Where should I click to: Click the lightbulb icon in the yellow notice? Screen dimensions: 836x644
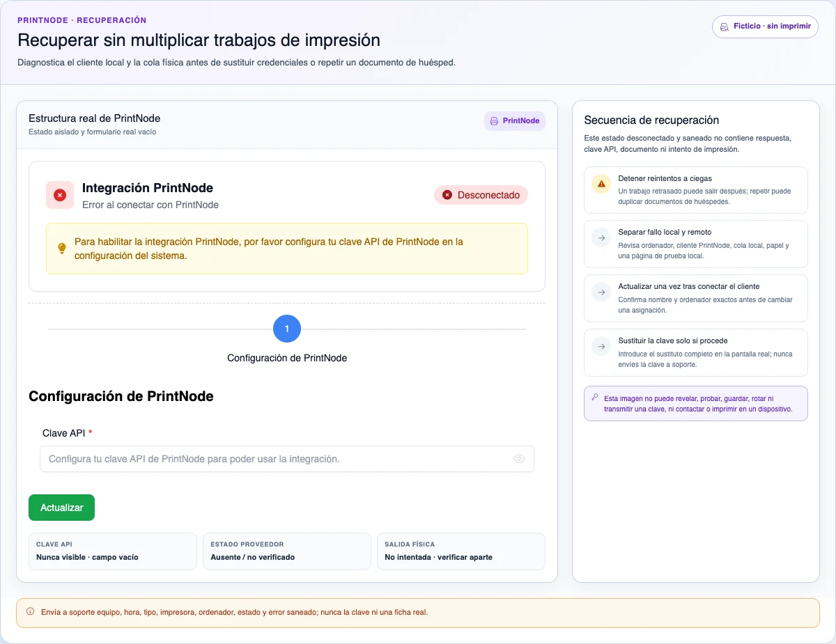(x=62, y=249)
